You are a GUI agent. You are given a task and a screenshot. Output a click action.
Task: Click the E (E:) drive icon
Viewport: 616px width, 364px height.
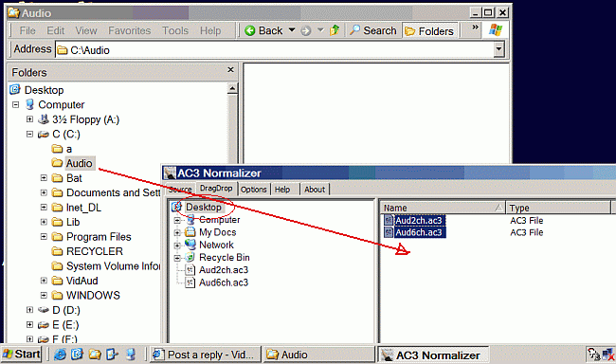tap(44, 325)
